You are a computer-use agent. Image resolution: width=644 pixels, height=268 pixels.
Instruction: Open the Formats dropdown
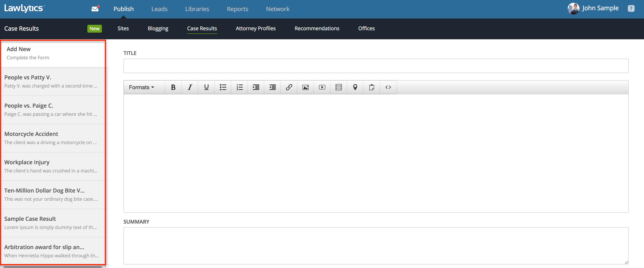[x=141, y=87]
